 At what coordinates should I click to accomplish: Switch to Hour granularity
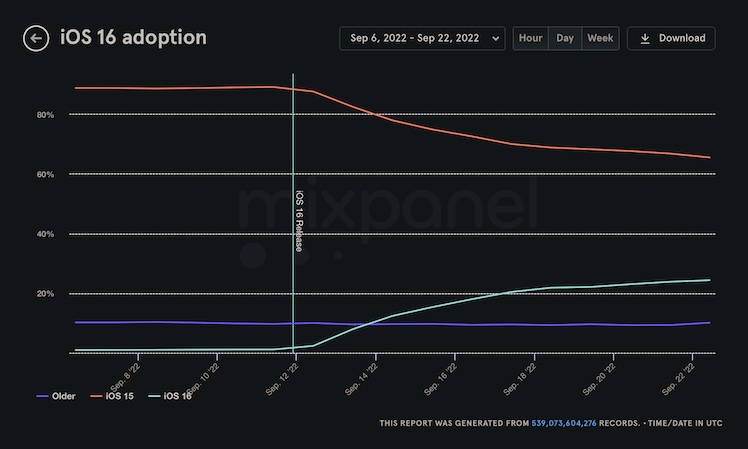(x=531, y=39)
